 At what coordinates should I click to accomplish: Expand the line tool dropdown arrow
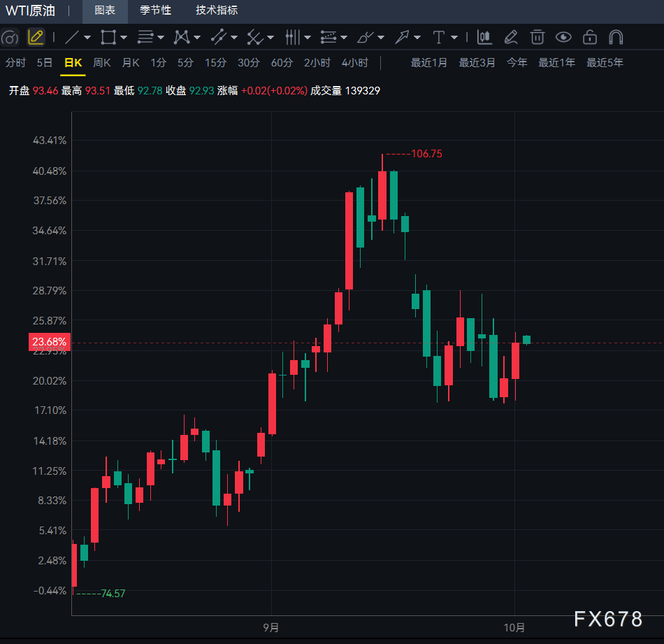coord(87,38)
